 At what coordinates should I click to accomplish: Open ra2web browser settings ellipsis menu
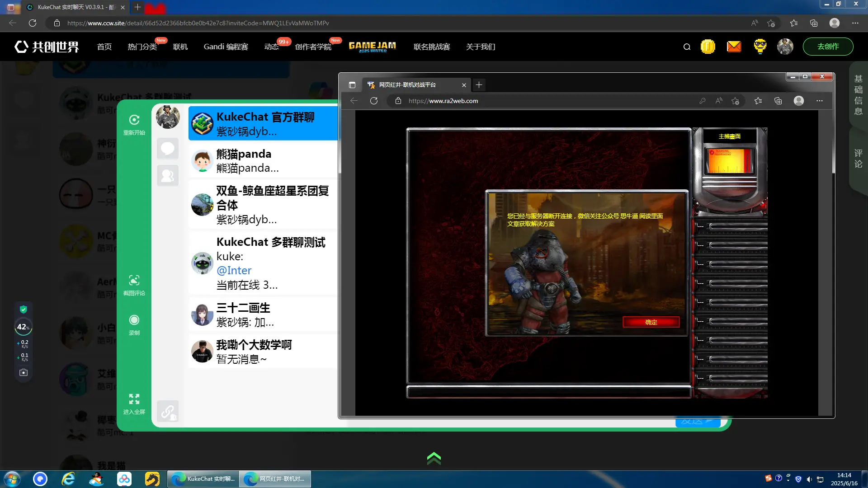click(819, 101)
